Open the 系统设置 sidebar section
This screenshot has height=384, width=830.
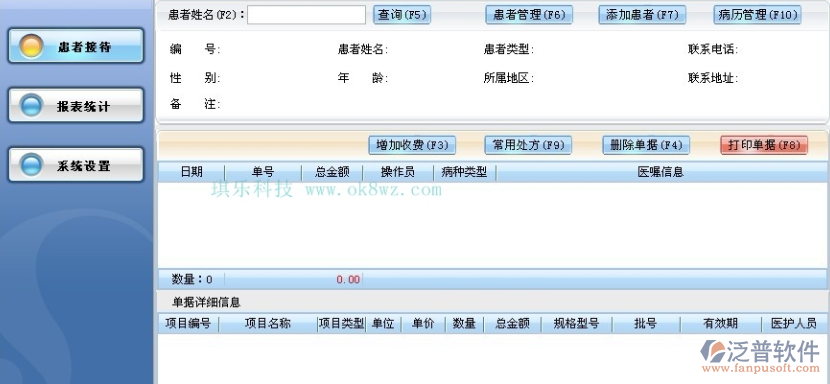(76, 165)
